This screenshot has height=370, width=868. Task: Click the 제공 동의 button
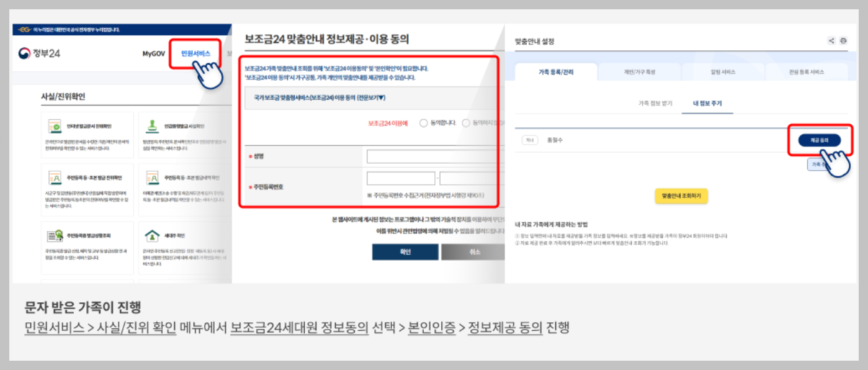click(820, 140)
